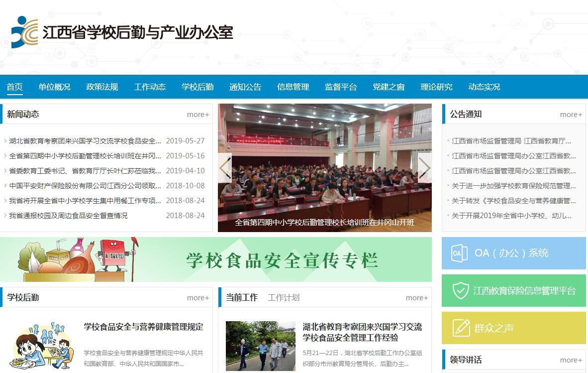Image resolution: width=588 pixels, height=373 pixels.
Task: Click the shield checkmark insurance platform icon
Action: [461, 290]
